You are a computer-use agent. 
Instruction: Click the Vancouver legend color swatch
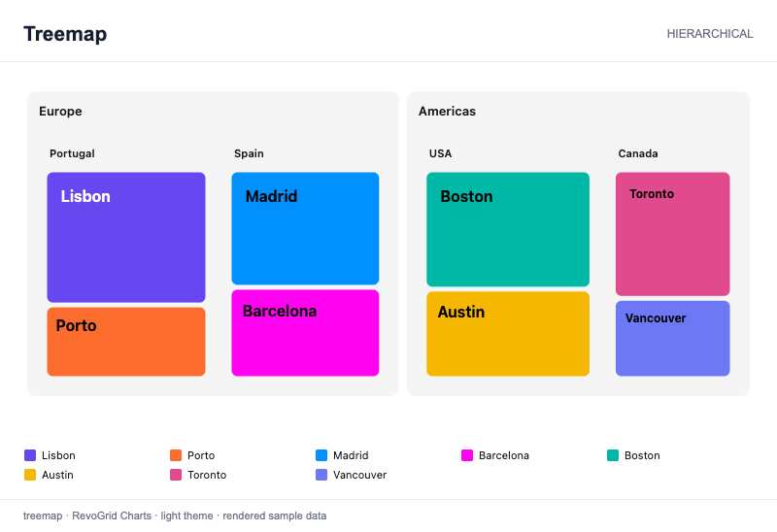pos(321,475)
